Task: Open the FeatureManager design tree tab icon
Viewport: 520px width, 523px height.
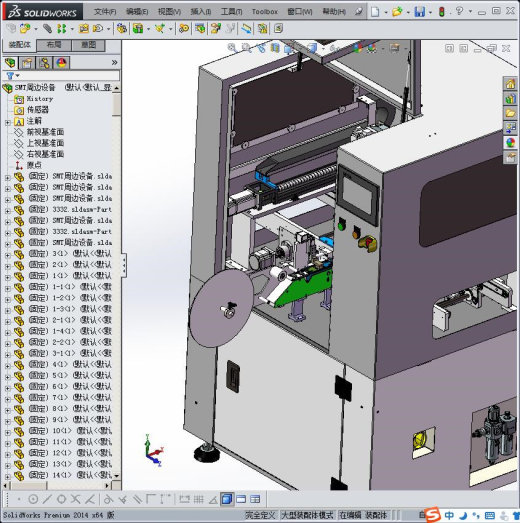Action: [10, 63]
